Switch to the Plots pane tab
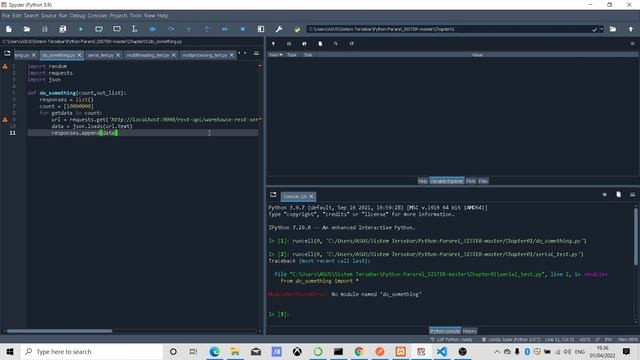The height and width of the screenshot is (360, 640). coord(471,181)
